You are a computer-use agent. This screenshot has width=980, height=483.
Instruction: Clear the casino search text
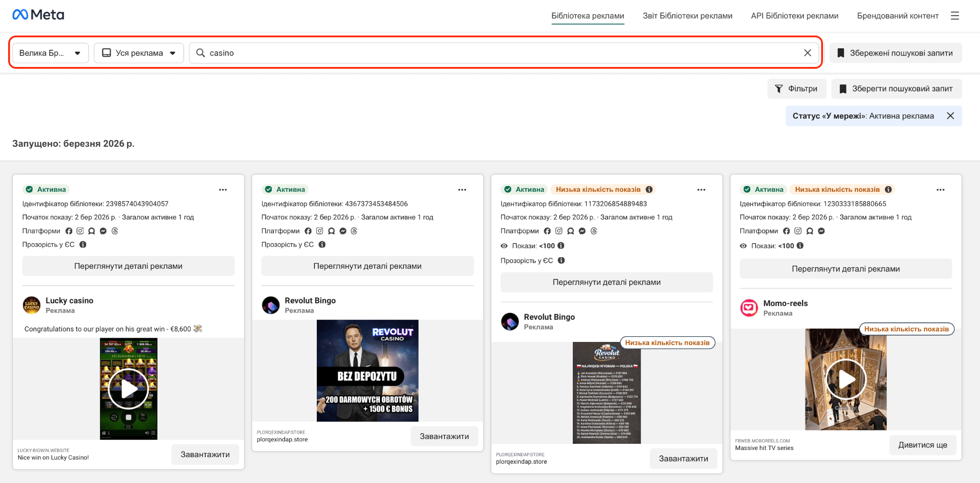pos(807,53)
